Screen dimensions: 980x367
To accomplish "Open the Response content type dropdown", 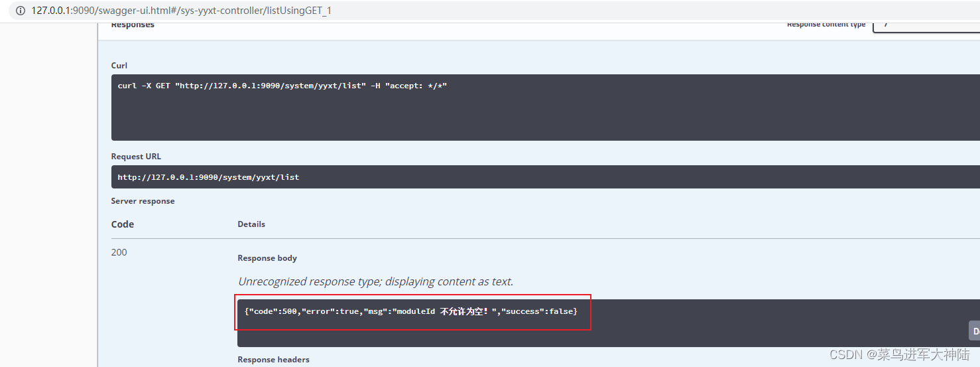I will [x=926, y=25].
